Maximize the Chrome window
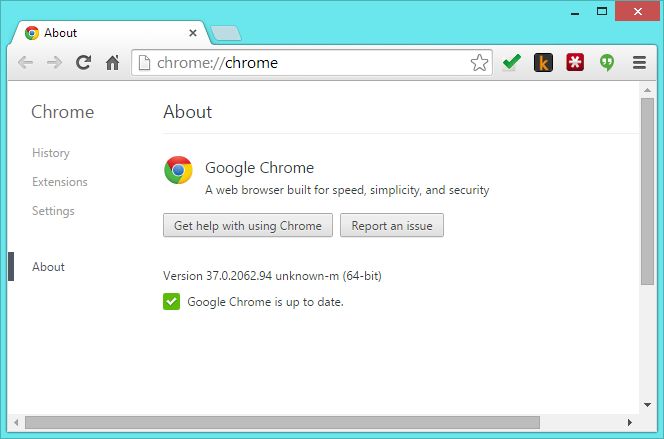This screenshot has height=439, width=664. [x=602, y=11]
